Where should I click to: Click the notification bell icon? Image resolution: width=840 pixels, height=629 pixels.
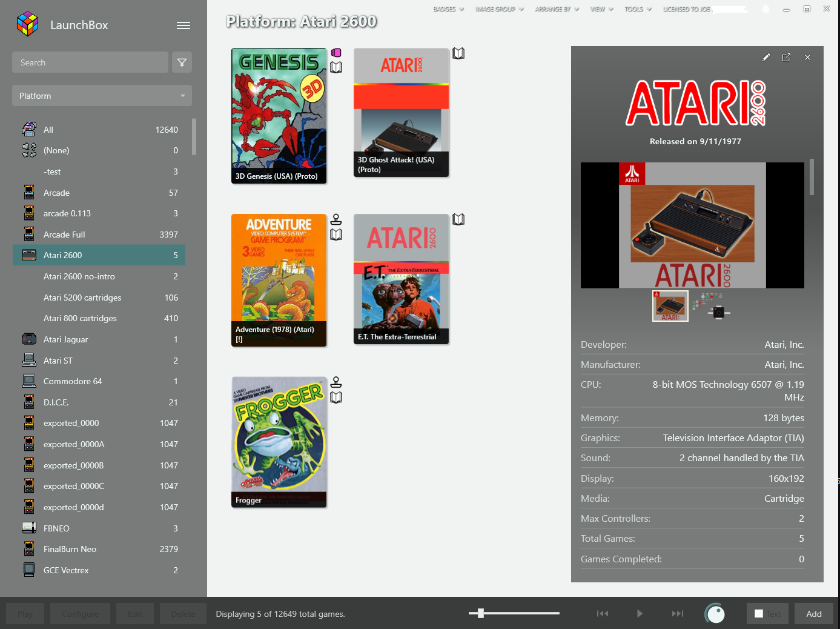point(766,9)
